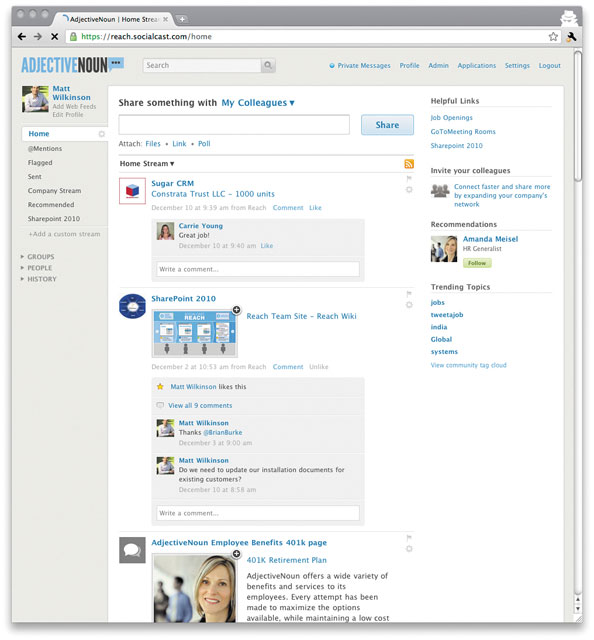Click View all 9 comments
Image resolution: width=594 pixels, height=640 pixels.
pos(200,406)
